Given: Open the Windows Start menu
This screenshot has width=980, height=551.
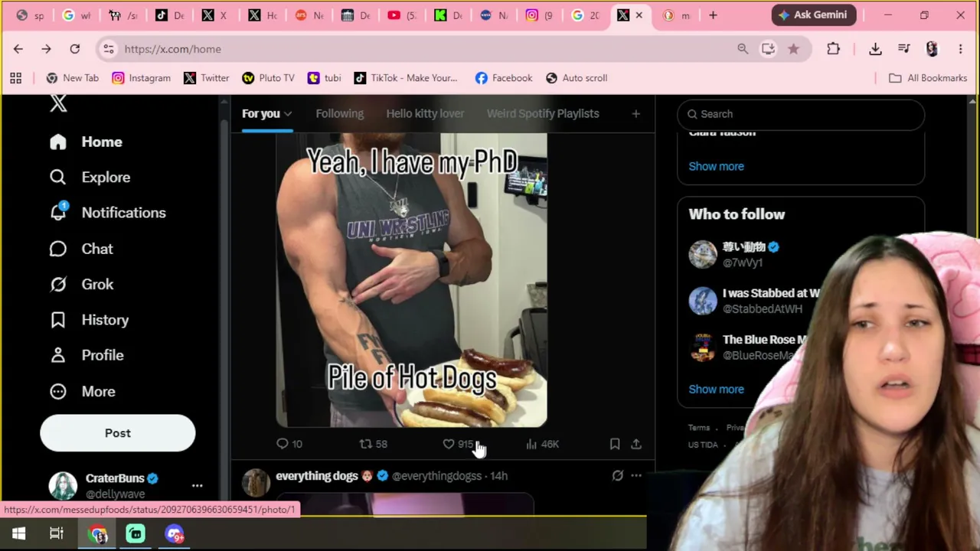Looking at the screenshot, I should [x=18, y=534].
